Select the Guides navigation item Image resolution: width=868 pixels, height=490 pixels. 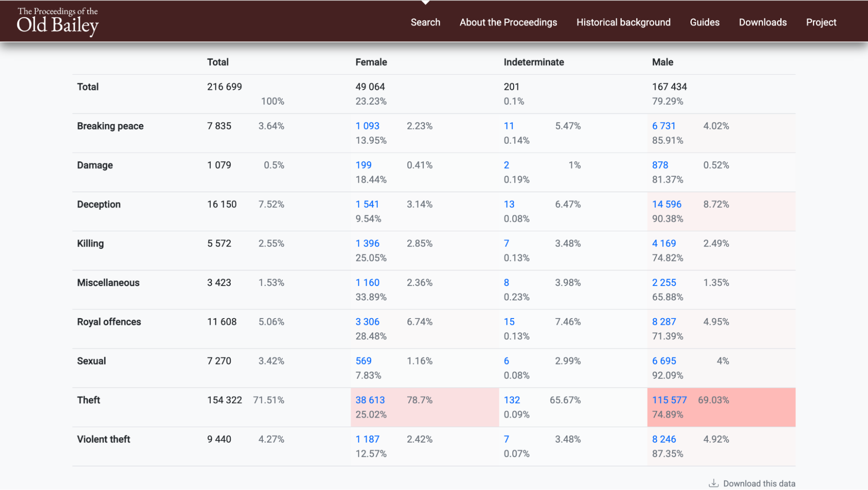tap(704, 22)
